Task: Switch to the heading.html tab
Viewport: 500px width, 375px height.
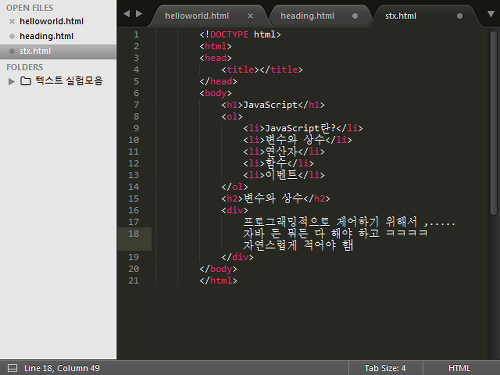Action: point(307,16)
